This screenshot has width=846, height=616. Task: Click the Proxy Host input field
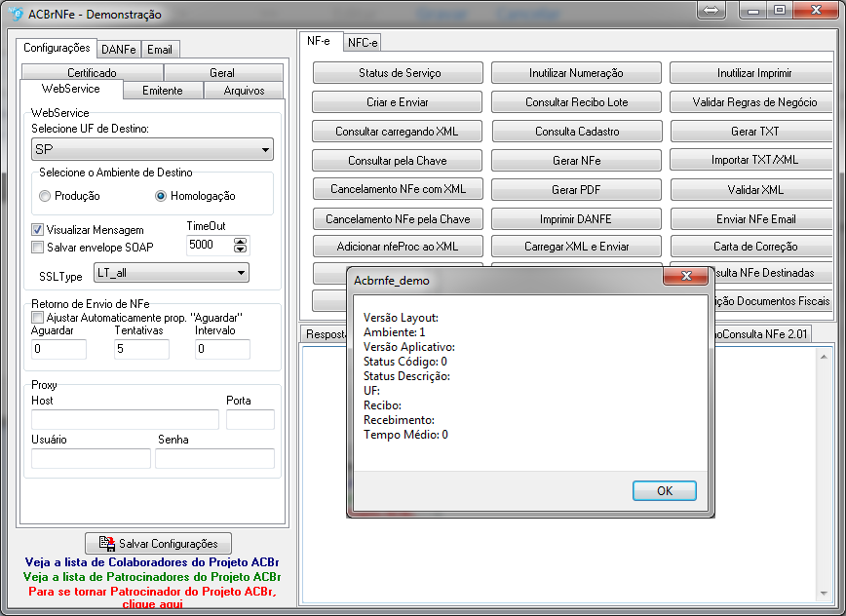(x=125, y=419)
